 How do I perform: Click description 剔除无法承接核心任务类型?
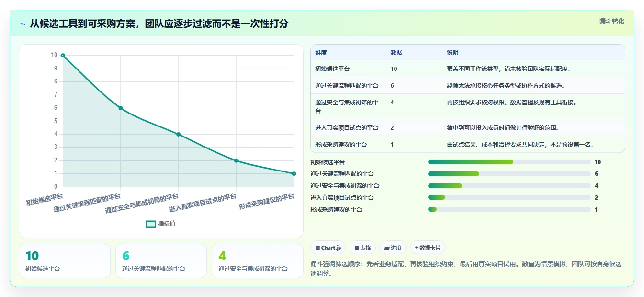pos(506,86)
